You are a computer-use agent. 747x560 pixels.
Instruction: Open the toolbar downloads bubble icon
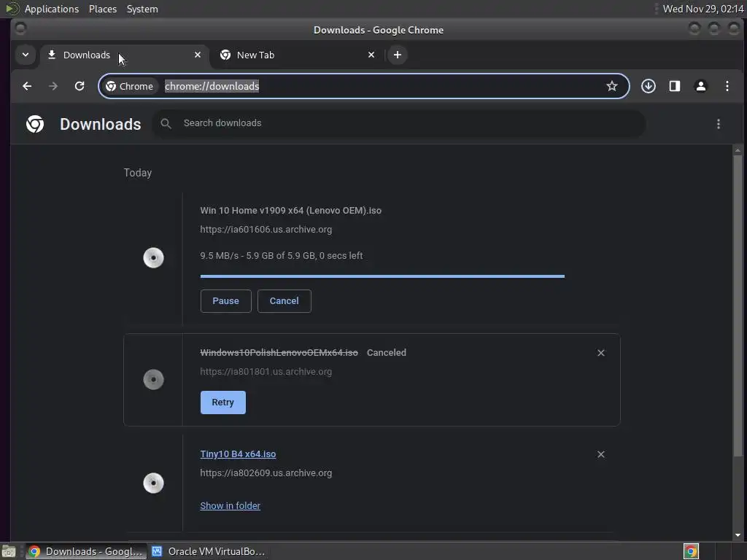(649, 86)
